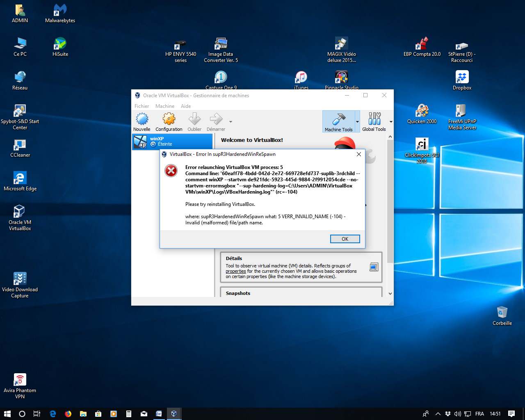
Task: Select the Dropbox desktop icon
Action: (462, 81)
